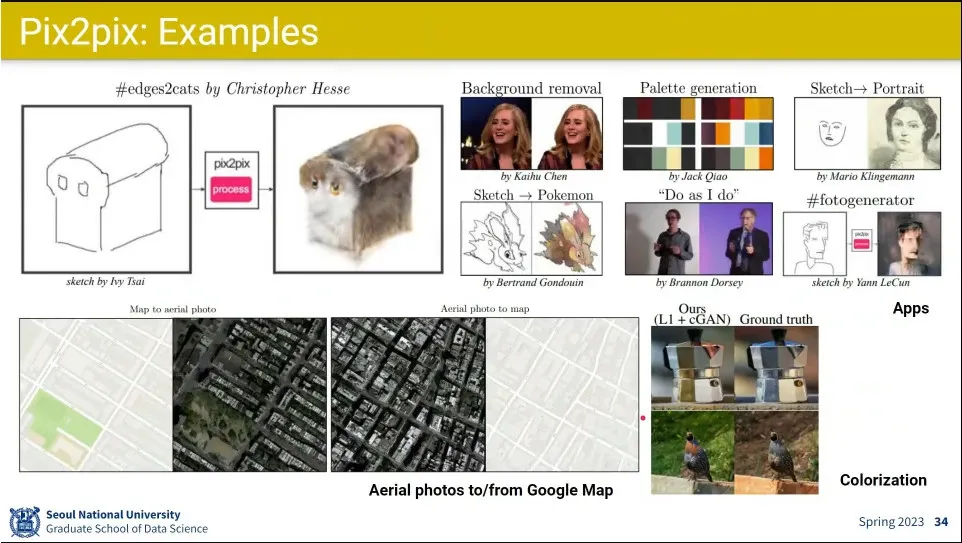Image resolution: width=962 pixels, height=543 pixels.
Task: Click the Aerial photos to/from Google Map caption
Action: (491, 490)
